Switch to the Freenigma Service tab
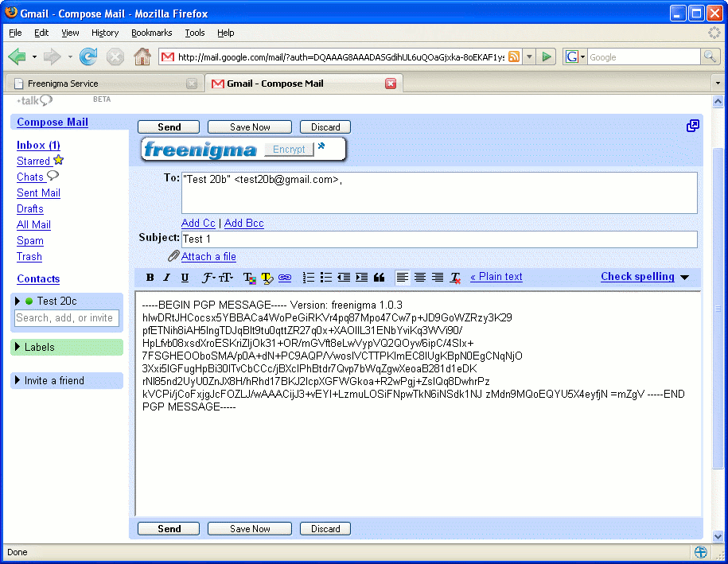The width and height of the screenshot is (728, 564). 105,84
